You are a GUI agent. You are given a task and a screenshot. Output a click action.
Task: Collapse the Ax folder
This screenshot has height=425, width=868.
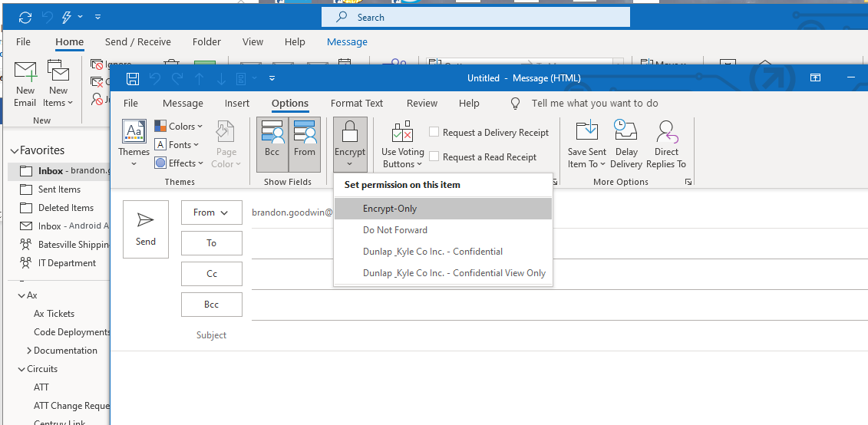point(21,295)
